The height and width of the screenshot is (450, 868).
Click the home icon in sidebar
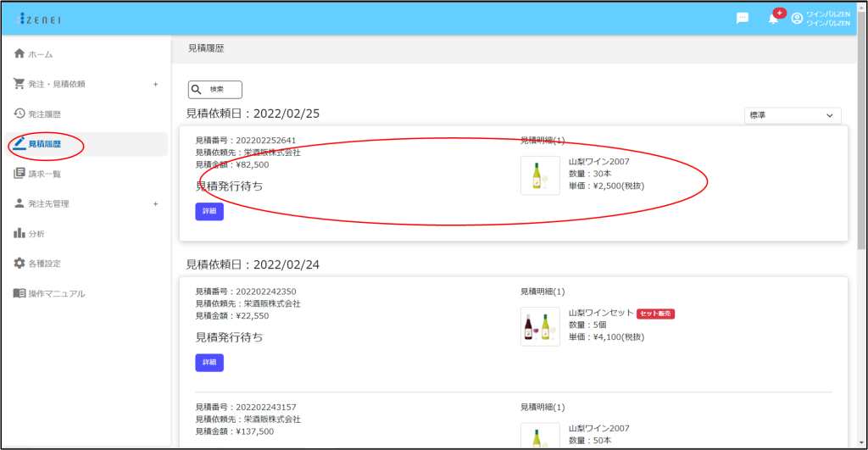(19, 53)
